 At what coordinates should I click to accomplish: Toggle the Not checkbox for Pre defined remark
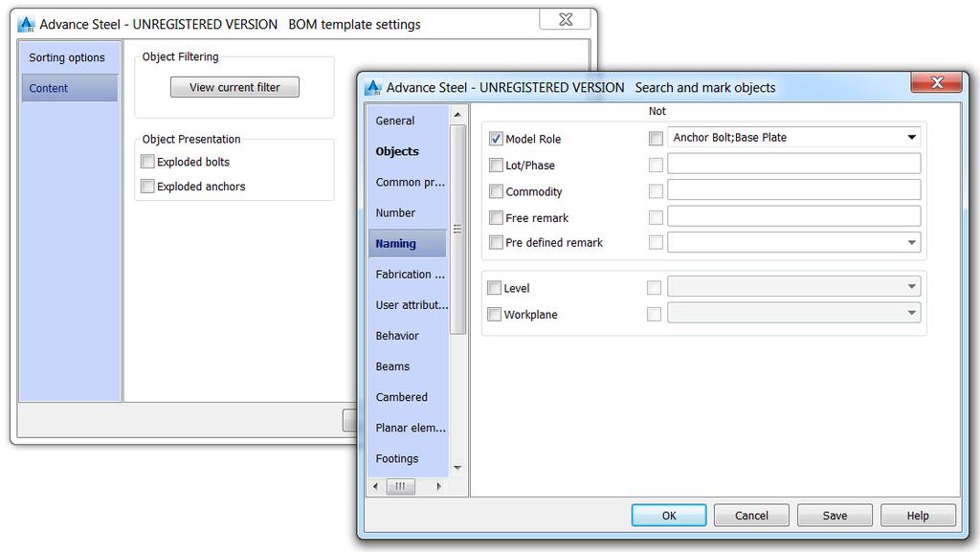click(656, 242)
